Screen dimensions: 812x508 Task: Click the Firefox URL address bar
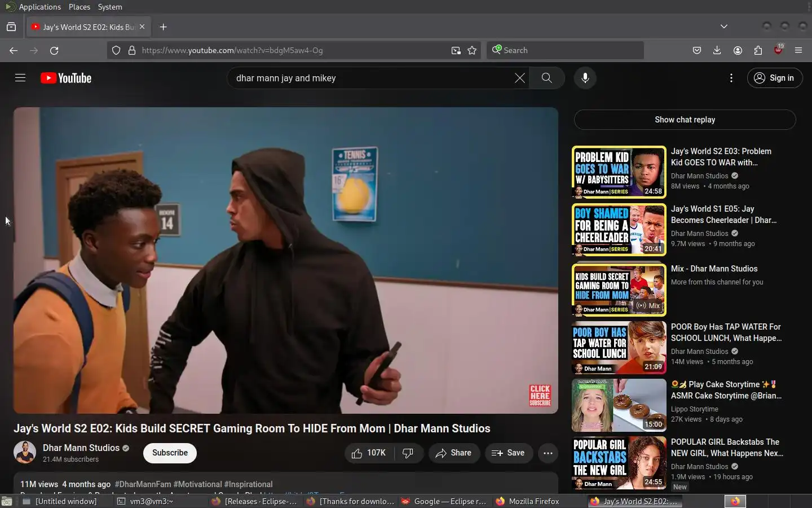click(293, 50)
